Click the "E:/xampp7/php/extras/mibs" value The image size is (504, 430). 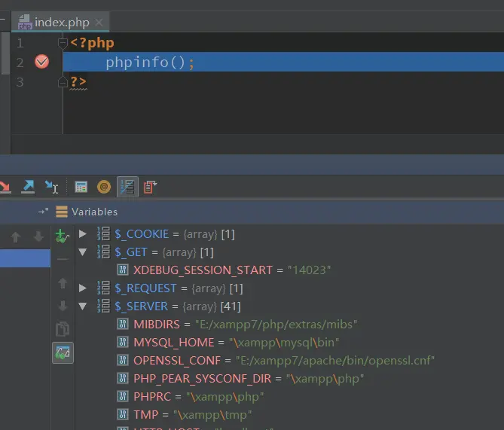[x=276, y=325]
